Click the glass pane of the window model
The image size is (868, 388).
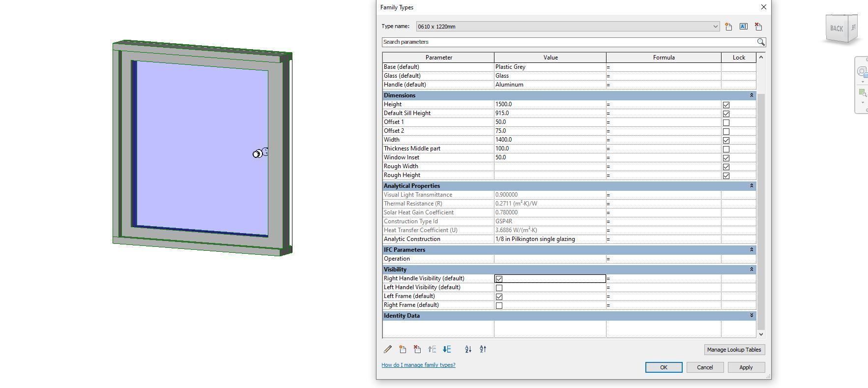tap(202, 148)
